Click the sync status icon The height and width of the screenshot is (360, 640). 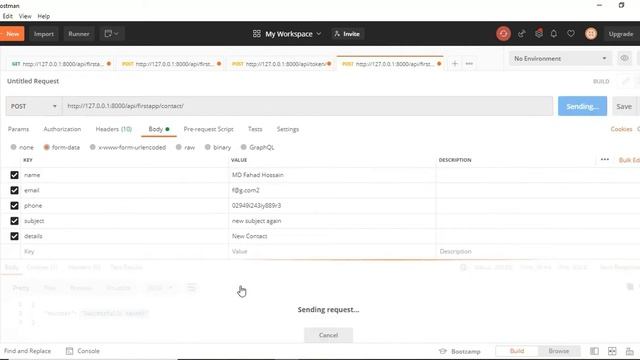[x=503, y=33]
